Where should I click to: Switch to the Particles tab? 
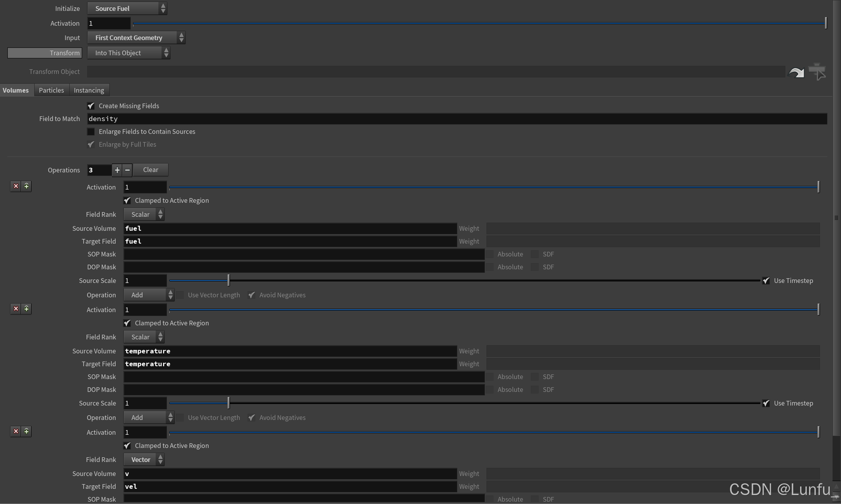51,90
